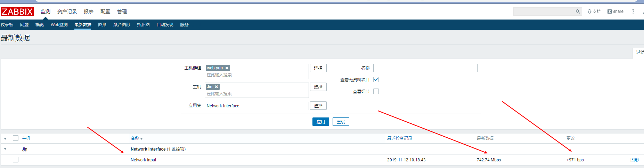This screenshot has height=168, width=644.
Task: Go to the 仪表板 submenu
Action: (x=7, y=25)
